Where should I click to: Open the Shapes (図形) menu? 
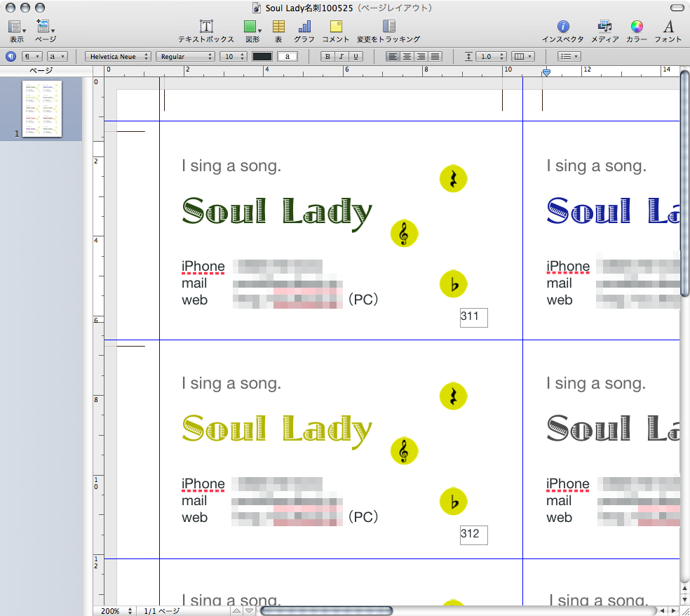[x=252, y=27]
